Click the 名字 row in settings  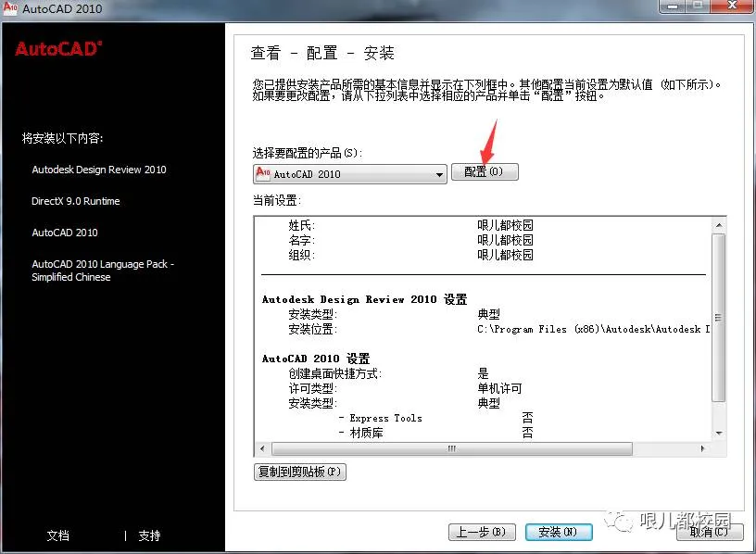tap(410, 240)
